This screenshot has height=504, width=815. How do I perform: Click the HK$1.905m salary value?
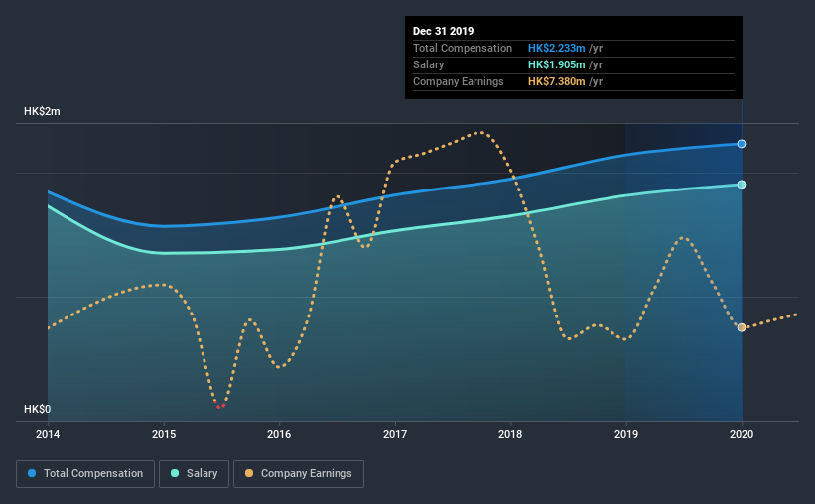coord(557,64)
